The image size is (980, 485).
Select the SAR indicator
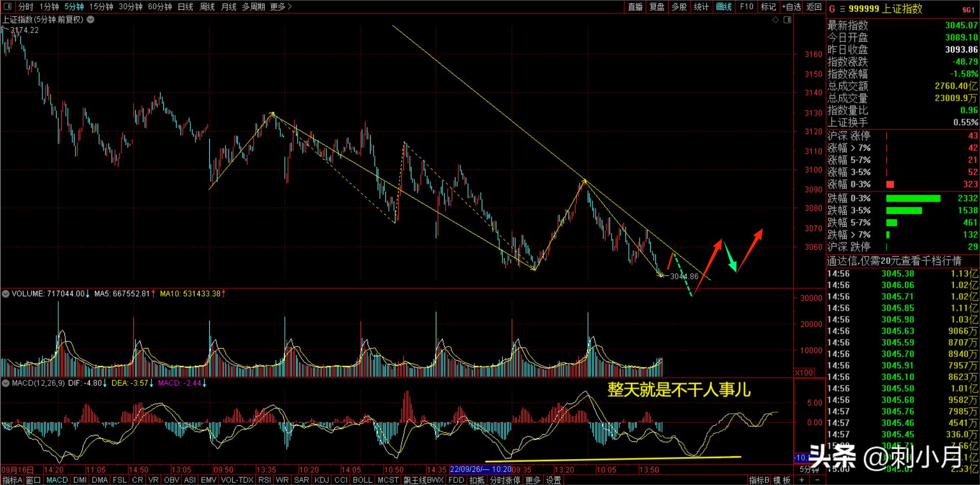tap(302, 480)
